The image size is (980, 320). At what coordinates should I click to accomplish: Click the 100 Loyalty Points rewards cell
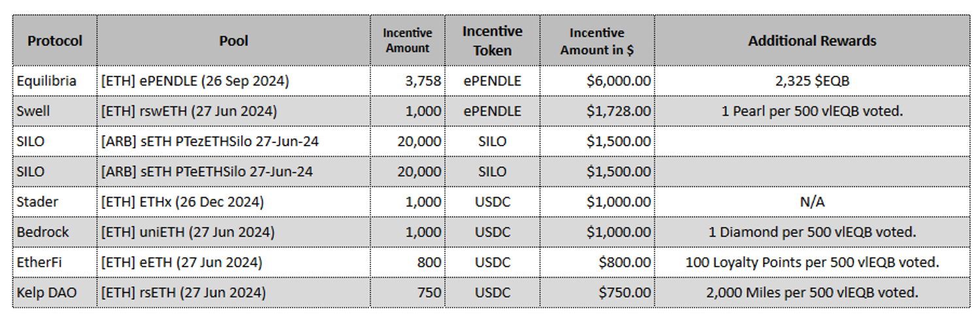tap(812, 263)
